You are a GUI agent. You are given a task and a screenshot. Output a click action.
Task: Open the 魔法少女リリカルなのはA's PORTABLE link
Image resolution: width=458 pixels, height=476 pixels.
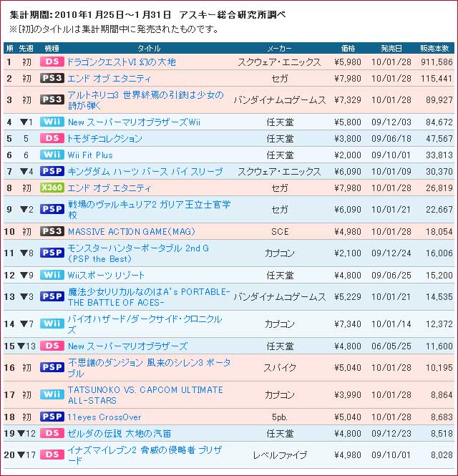148,297
